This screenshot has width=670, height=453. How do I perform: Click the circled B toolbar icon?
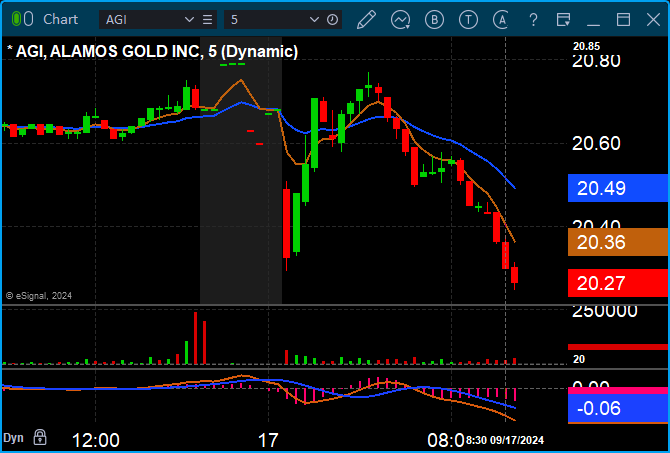pyautogui.click(x=434, y=20)
